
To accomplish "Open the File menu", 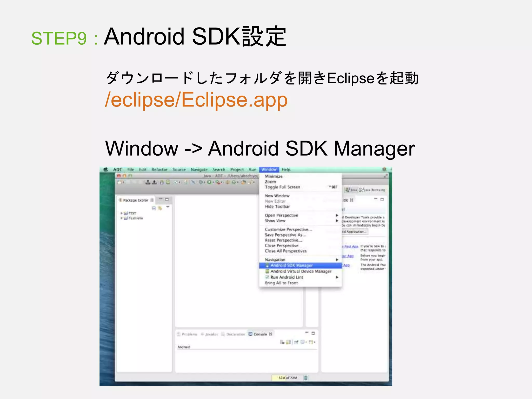I will click(x=131, y=170).
